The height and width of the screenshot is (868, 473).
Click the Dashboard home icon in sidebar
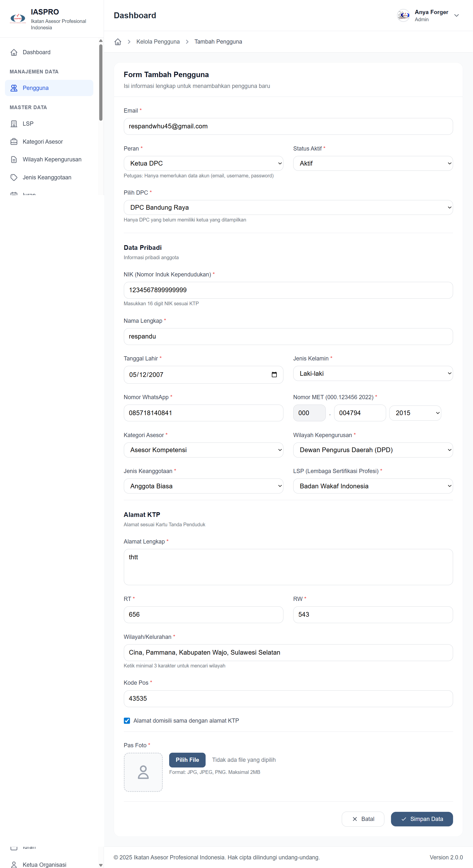click(x=14, y=52)
